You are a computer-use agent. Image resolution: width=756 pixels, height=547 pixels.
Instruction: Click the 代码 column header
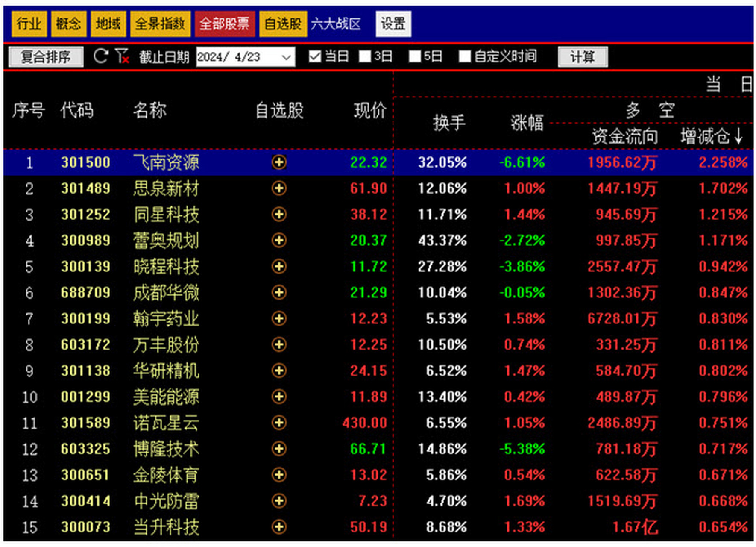pyautogui.click(x=77, y=110)
